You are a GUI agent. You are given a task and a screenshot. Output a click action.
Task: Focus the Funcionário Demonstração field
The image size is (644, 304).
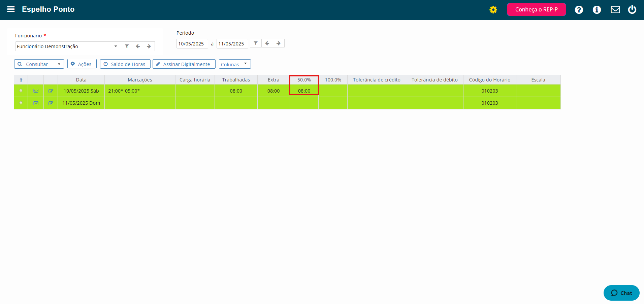pos(63,46)
